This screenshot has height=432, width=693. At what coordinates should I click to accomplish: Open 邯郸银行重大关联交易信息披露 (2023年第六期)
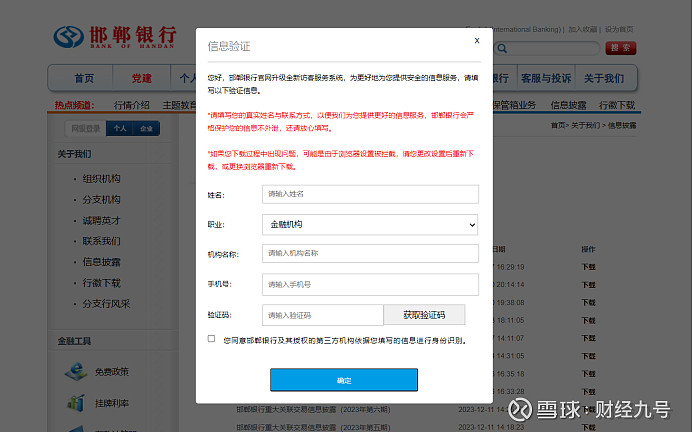point(313,409)
